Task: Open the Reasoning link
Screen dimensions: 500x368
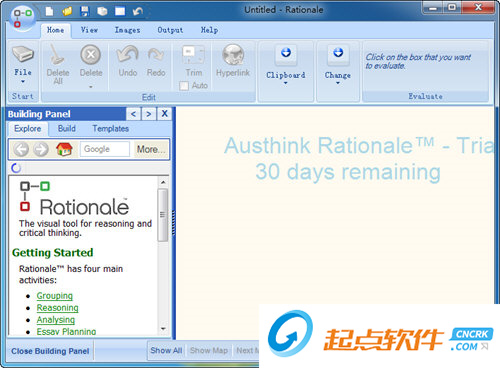Action: (57, 308)
